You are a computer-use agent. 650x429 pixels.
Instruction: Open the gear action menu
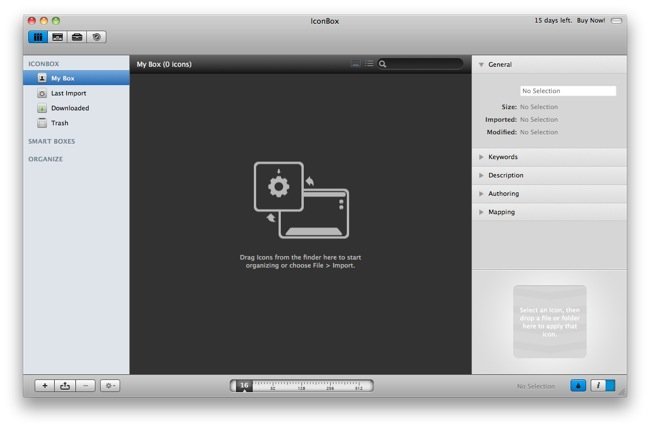pos(110,386)
